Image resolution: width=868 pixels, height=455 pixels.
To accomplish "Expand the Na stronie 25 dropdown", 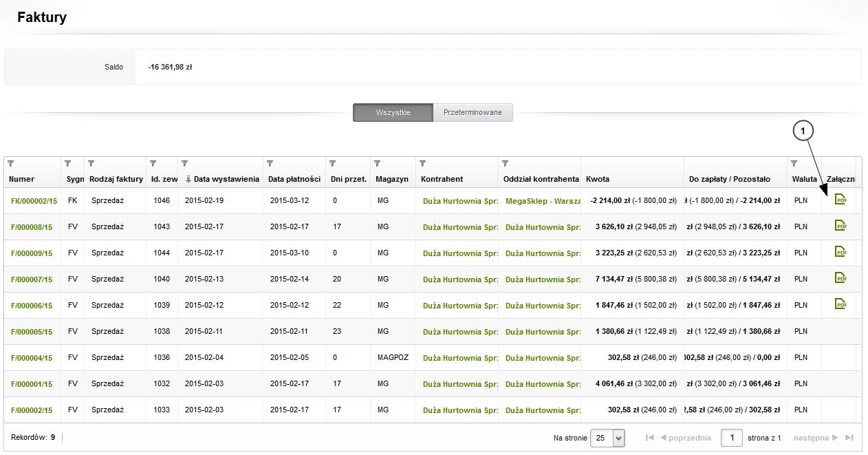I will click(618, 438).
